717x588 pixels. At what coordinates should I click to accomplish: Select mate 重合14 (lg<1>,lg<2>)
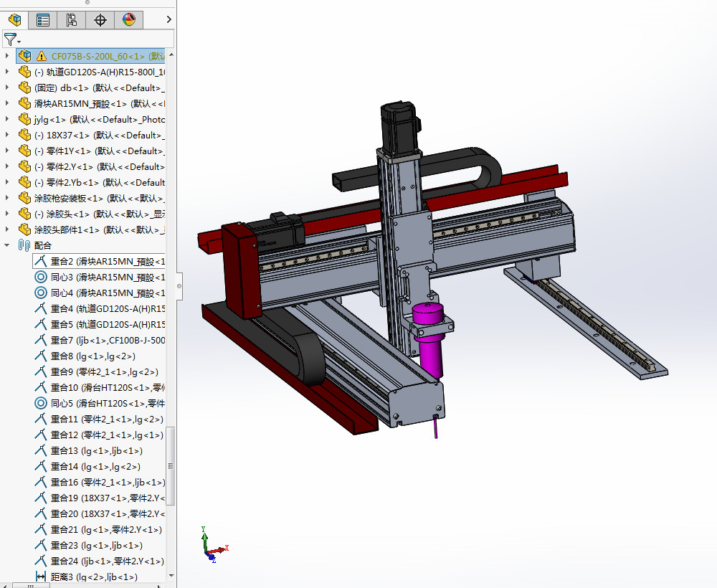[95, 466]
